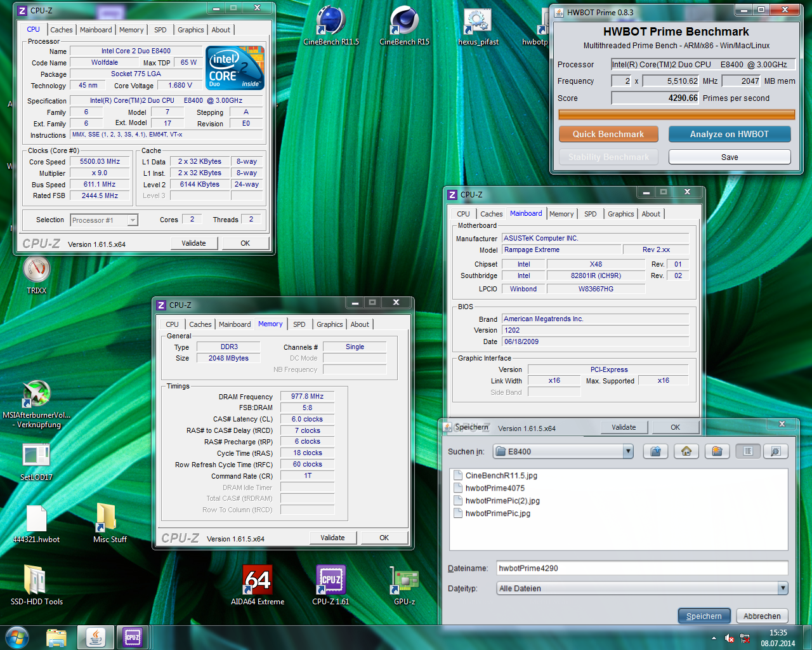The width and height of the screenshot is (812, 650).
Task: Click Analyze on HWBOT button
Action: pyautogui.click(x=730, y=134)
